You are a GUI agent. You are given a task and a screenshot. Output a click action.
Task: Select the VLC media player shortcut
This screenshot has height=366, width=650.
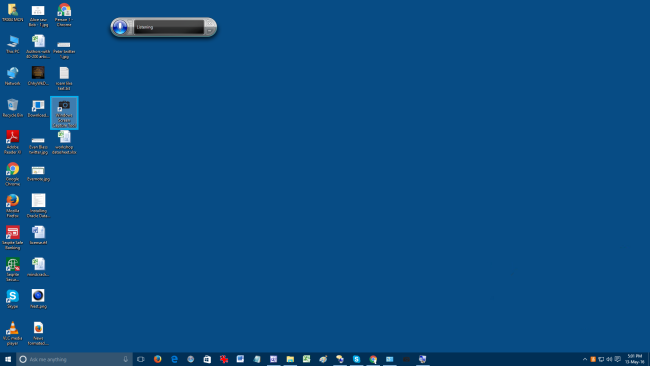click(x=13, y=333)
